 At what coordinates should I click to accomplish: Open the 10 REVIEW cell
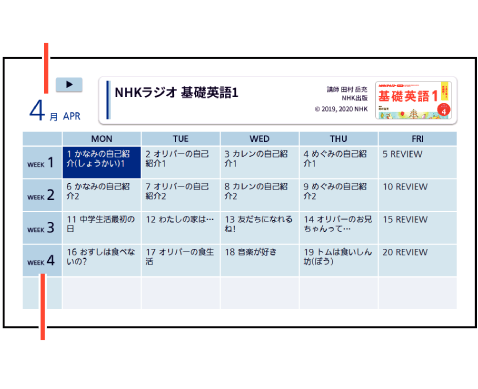pos(418,195)
